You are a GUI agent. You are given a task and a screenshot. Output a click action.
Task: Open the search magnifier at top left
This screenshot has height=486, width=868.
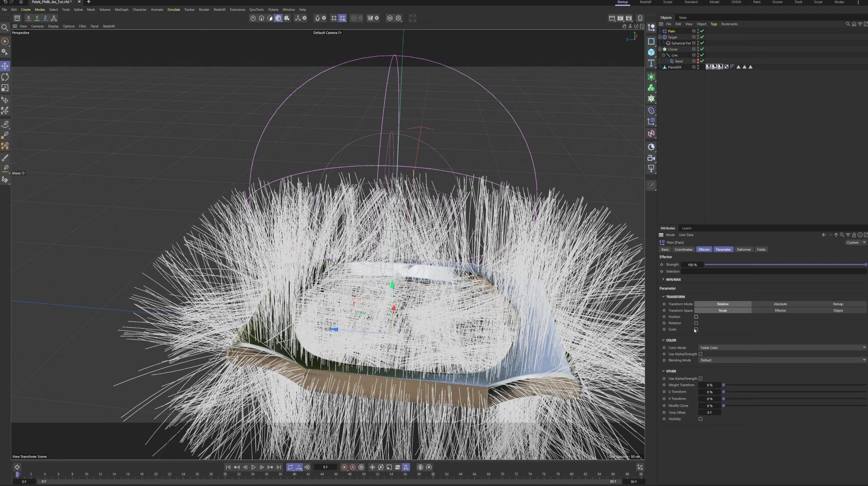coord(5,28)
